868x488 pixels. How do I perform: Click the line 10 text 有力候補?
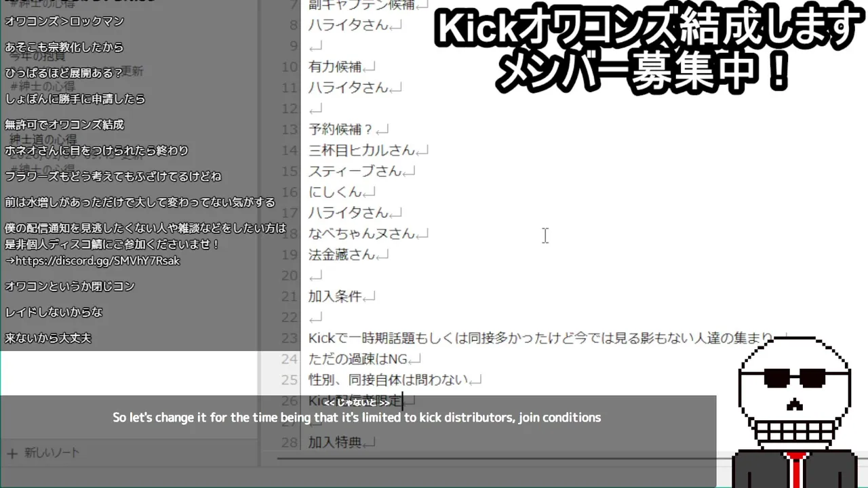pos(335,66)
